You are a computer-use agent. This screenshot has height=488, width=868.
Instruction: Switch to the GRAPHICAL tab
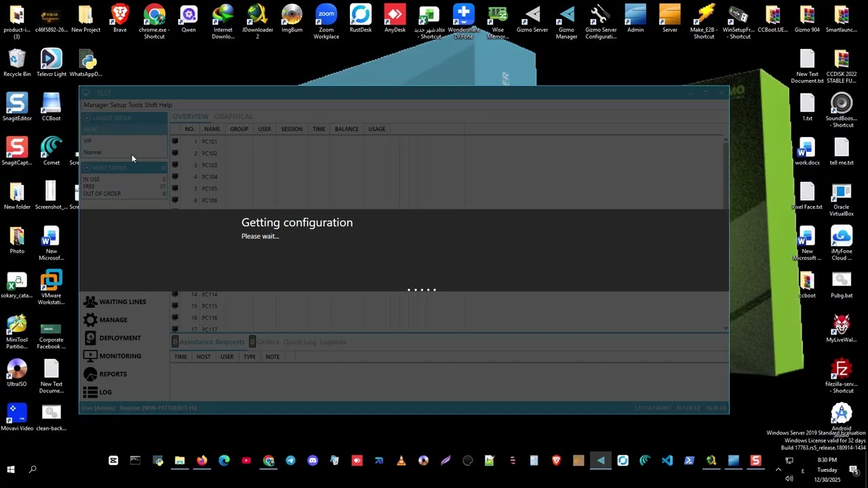pyautogui.click(x=233, y=117)
